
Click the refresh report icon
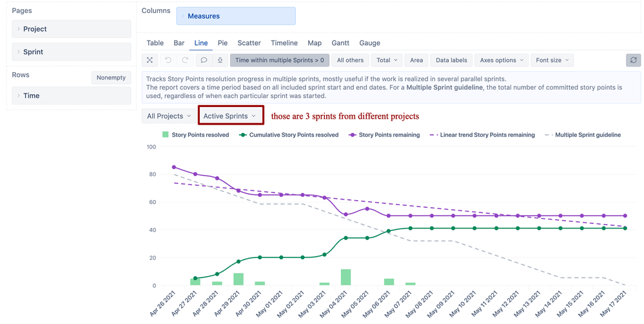(633, 60)
